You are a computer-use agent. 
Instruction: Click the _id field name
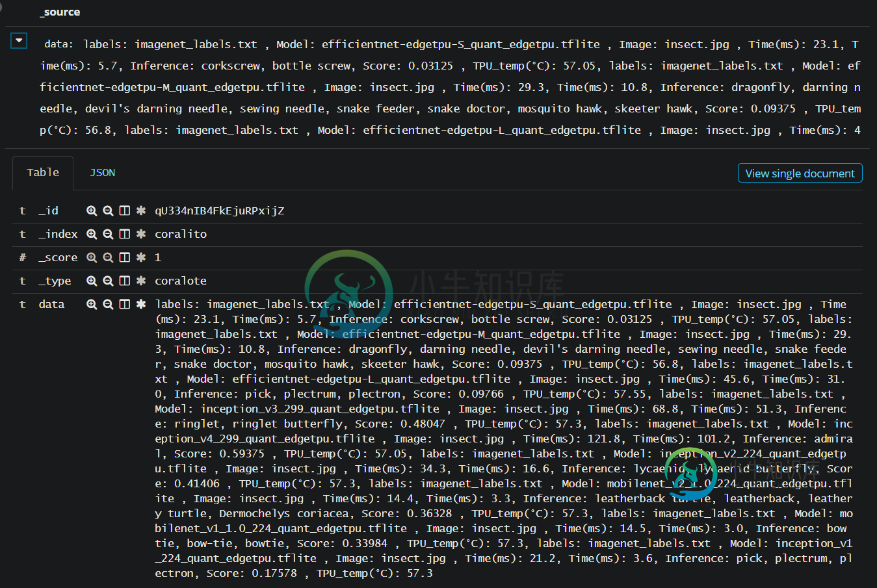[48, 211]
